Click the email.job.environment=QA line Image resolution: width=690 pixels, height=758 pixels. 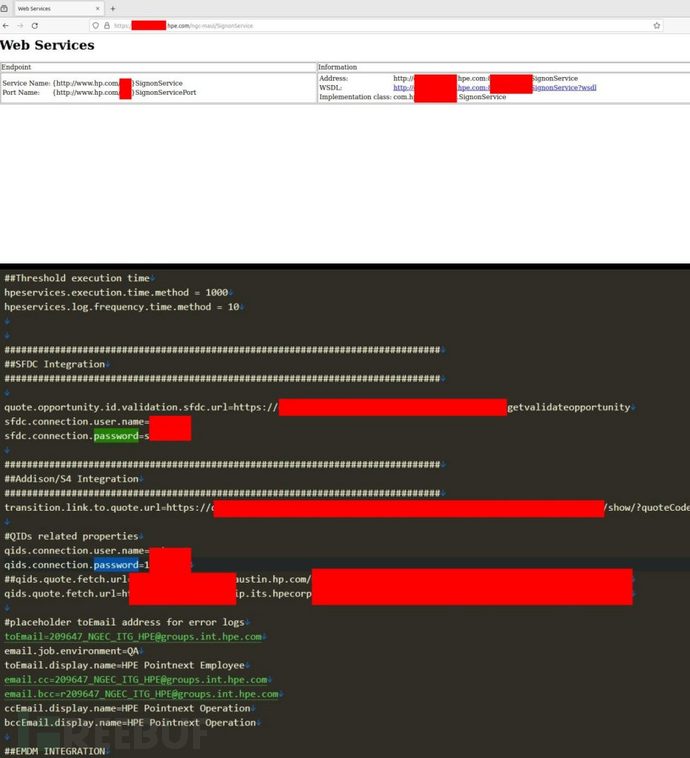pos(73,651)
